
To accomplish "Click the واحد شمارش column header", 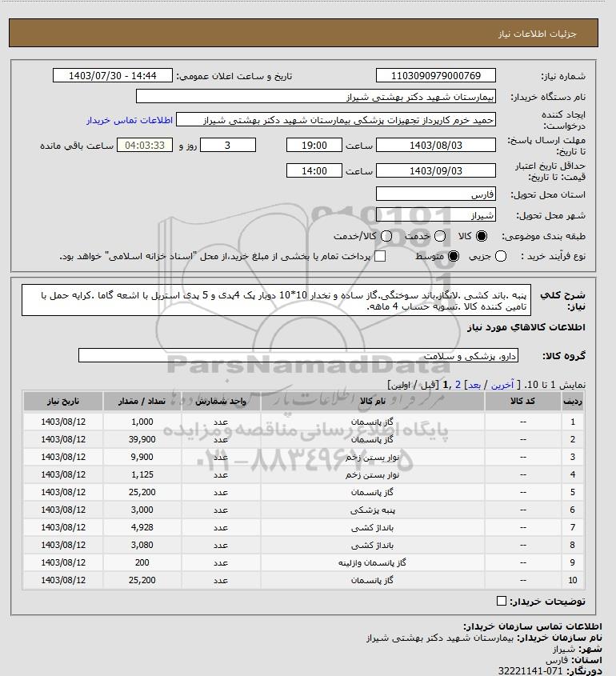I will (221, 401).
